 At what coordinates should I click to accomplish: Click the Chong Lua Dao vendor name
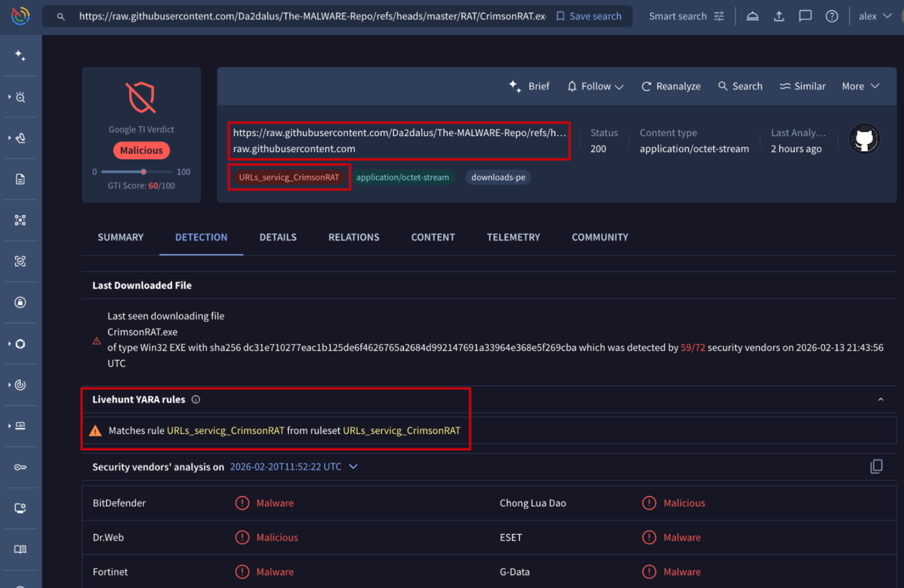click(x=533, y=503)
